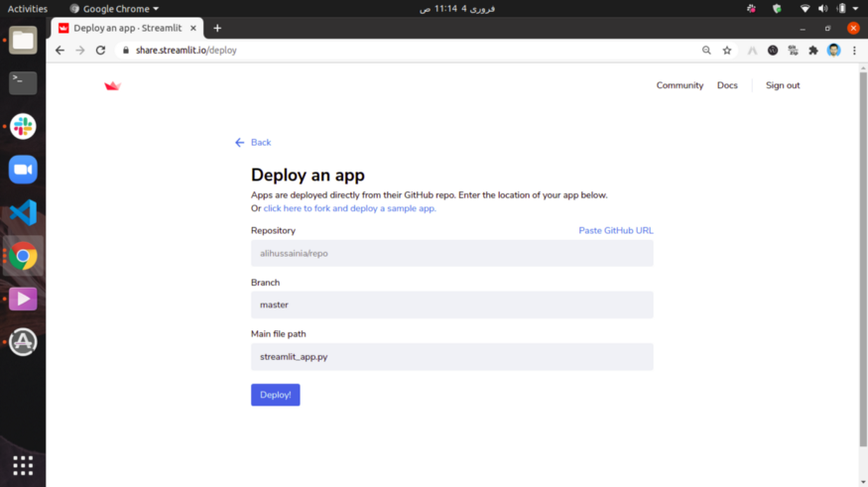Click the address bar URL
Image resolution: width=868 pixels, height=487 pixels.
pyautogui.click(x=186, y=51)
